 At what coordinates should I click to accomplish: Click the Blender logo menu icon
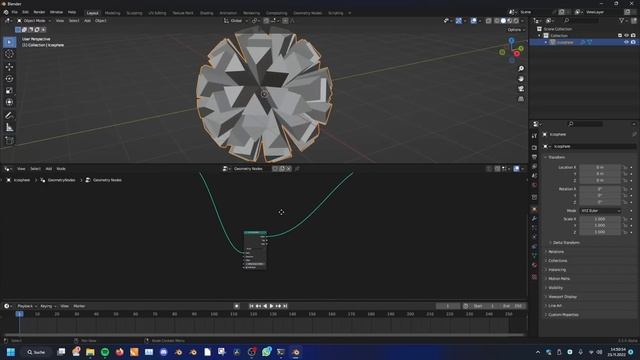pos(6,12)
